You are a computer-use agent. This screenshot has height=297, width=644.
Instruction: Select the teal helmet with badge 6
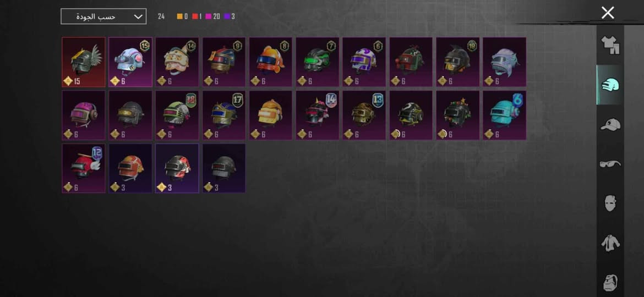click(x=504, y=116)
